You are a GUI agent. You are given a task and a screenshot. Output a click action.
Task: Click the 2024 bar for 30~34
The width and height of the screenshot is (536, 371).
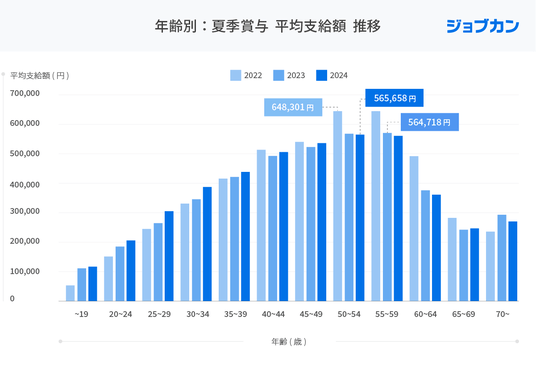click(207, 244)
